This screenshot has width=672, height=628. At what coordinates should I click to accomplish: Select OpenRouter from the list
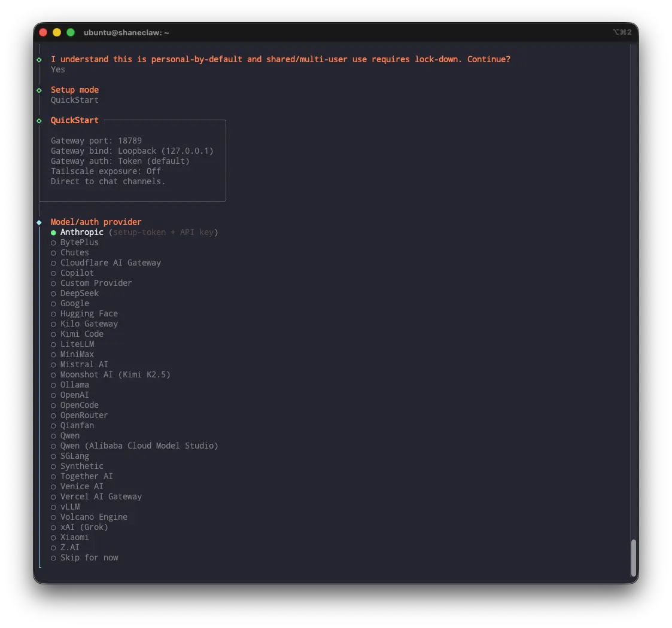point(79,416)
